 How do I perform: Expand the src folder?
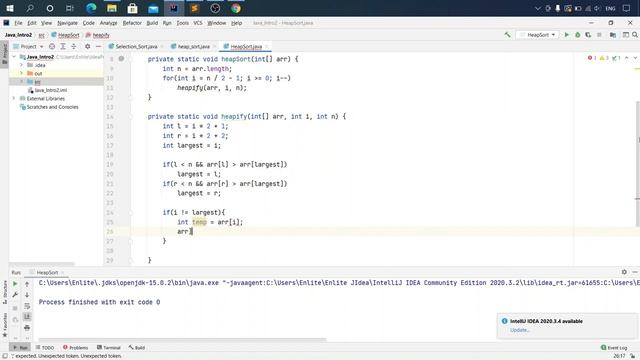(x=21, y=82)
